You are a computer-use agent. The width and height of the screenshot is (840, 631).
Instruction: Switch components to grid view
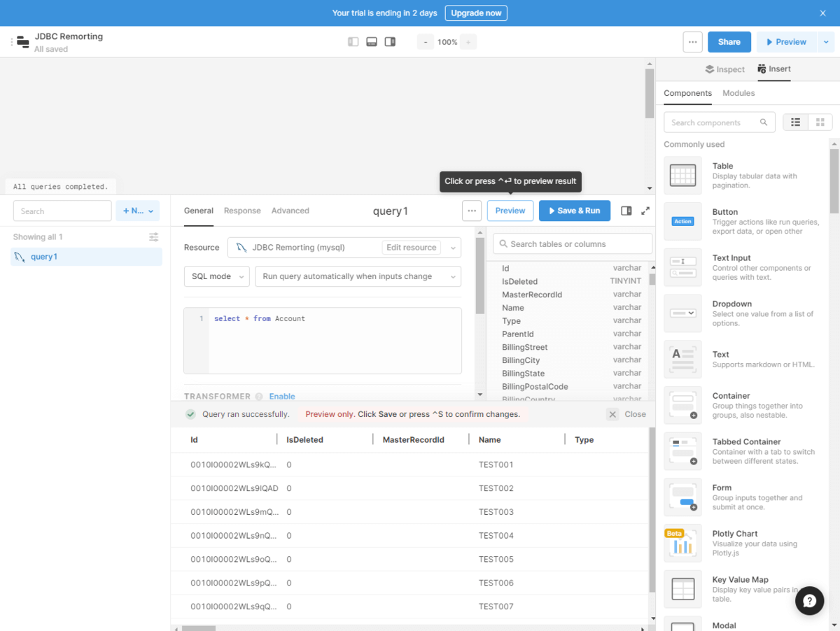coord(820,122)
